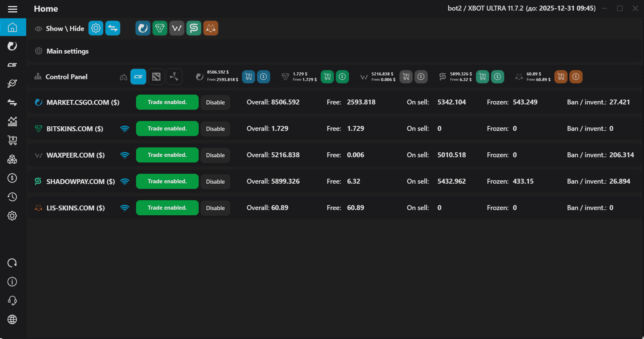Open the hamburger menu in the sidebar
This screenshot has width=644, height=339.
[12, 9]
